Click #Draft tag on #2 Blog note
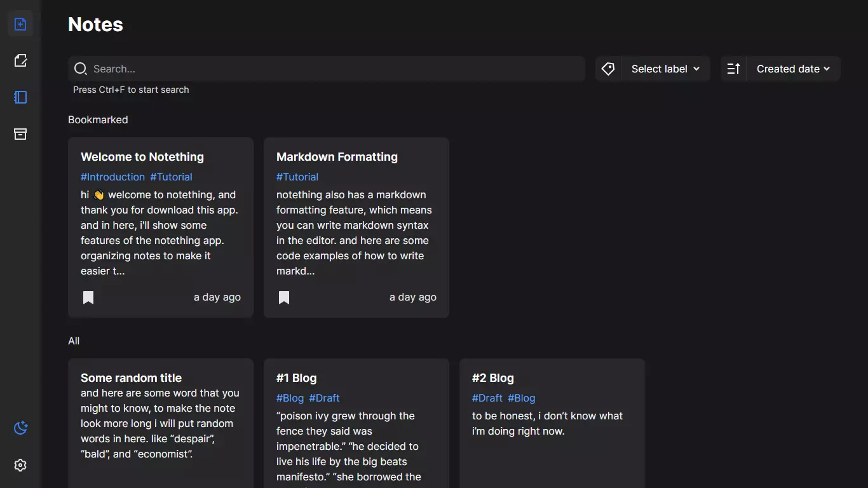 pos(487,398)
